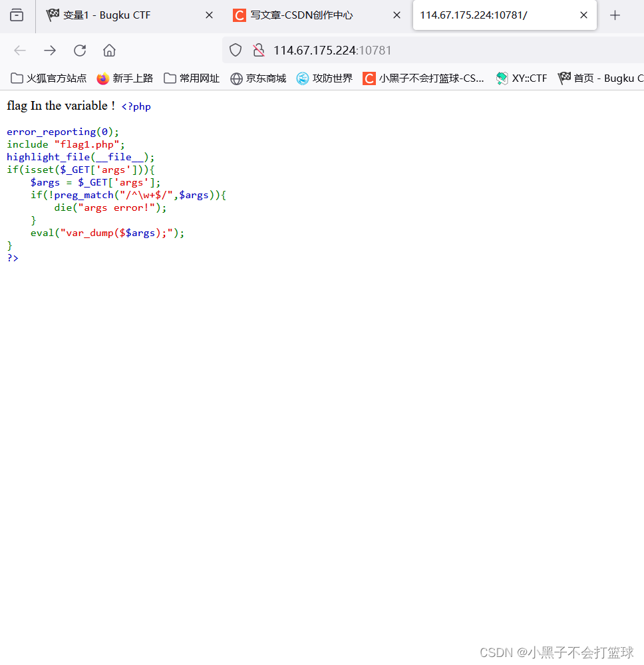Open the blocked permissions indicator in address bar

point(259,50)
